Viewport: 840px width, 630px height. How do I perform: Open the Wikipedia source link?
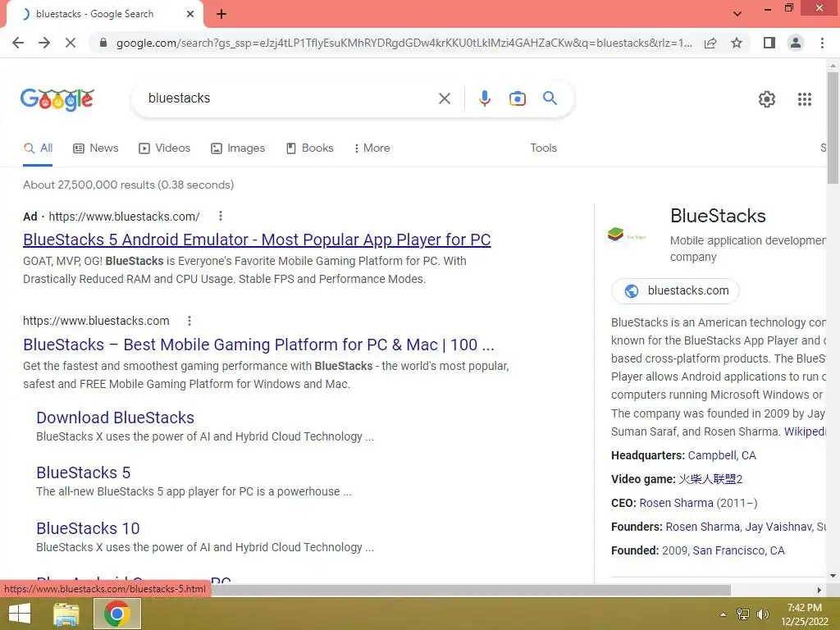coord(805,431)
